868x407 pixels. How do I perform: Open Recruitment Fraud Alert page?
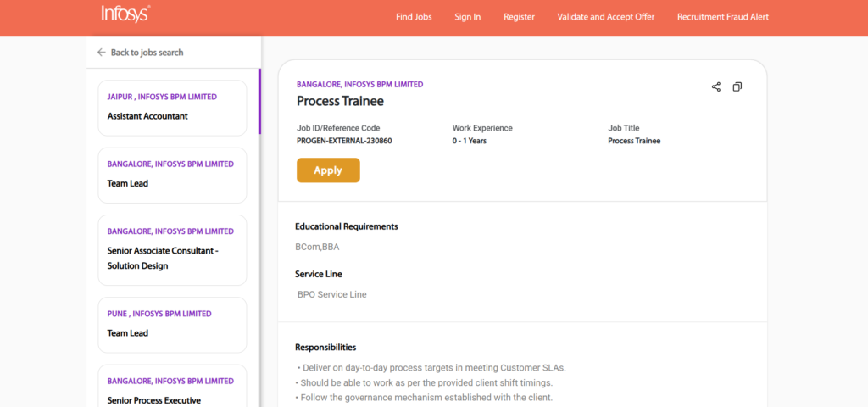723,17
